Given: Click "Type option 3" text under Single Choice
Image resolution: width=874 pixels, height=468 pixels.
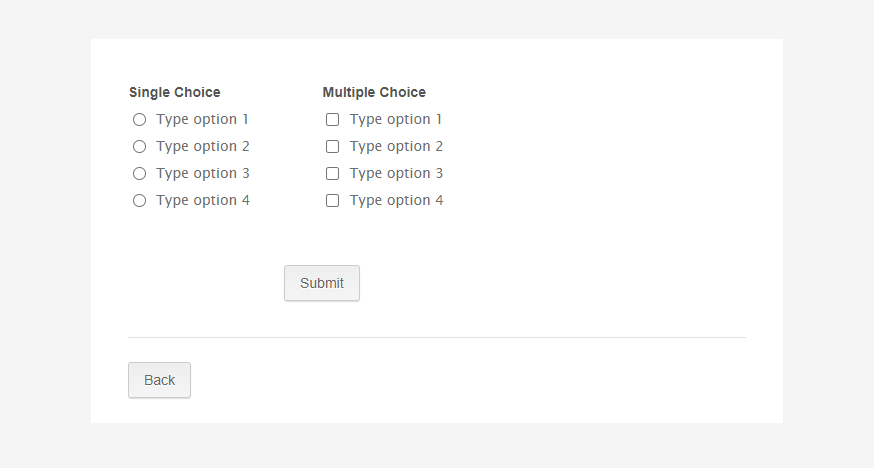Looking at the screenshot, I should (203, 174).
